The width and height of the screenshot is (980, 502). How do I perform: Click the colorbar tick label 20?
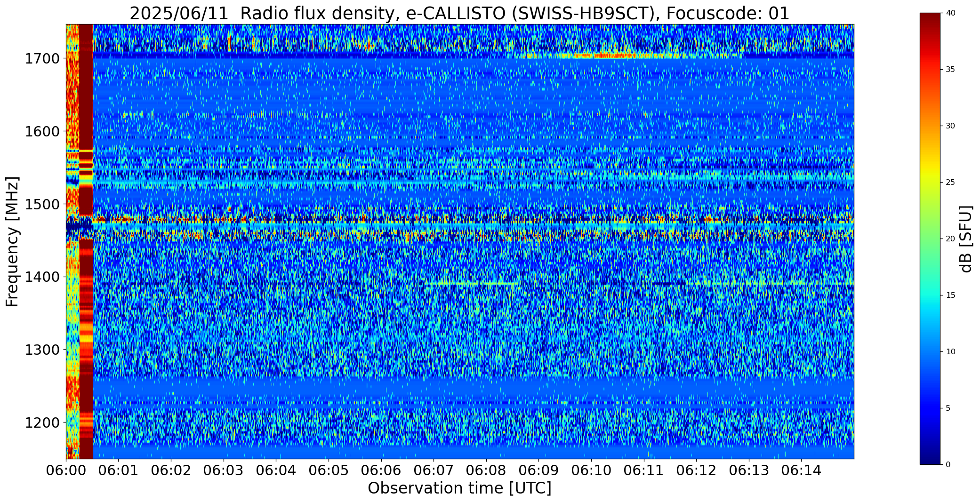click(x=950, y=239)
